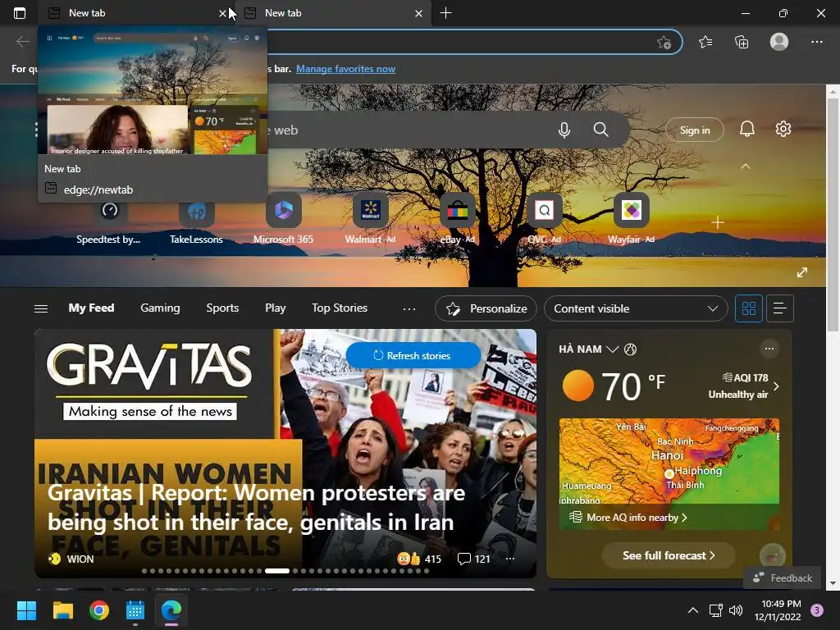Click the search magnifier icon
Screen dimensions: 840x630
pyautogui.click(x=601, y=130)
